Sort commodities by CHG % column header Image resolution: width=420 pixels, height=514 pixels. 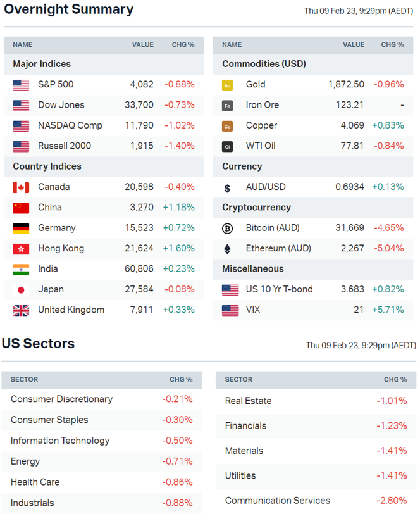click(x=392, y=45)
